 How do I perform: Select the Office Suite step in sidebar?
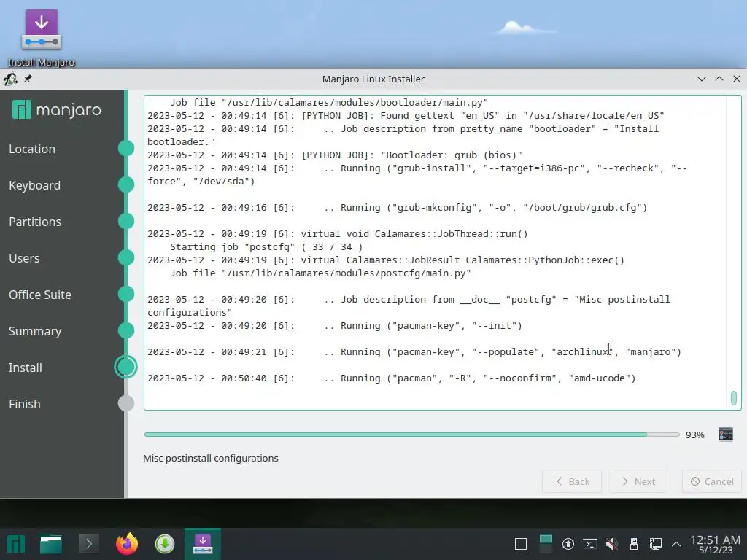(x=40, y=295)
